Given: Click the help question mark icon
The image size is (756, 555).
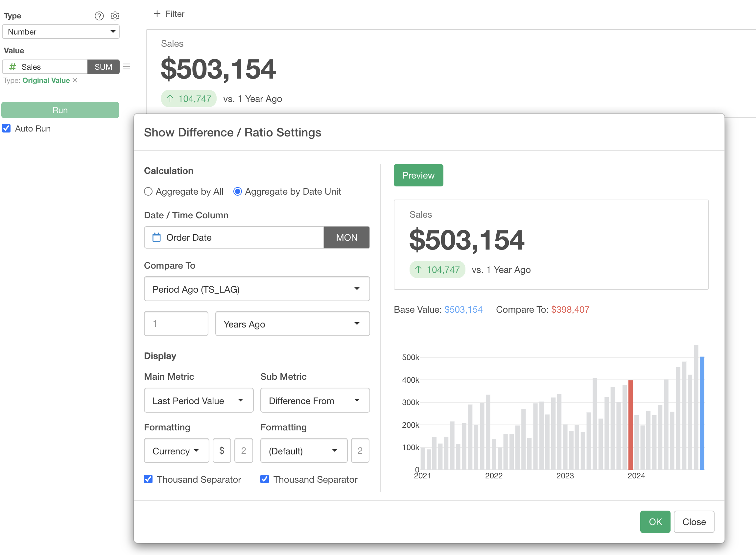Looking at the screenshot, I should pos(99,16).
